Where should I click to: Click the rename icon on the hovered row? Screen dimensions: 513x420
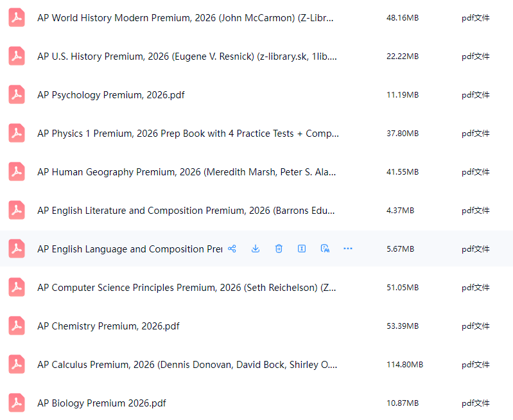302,249
